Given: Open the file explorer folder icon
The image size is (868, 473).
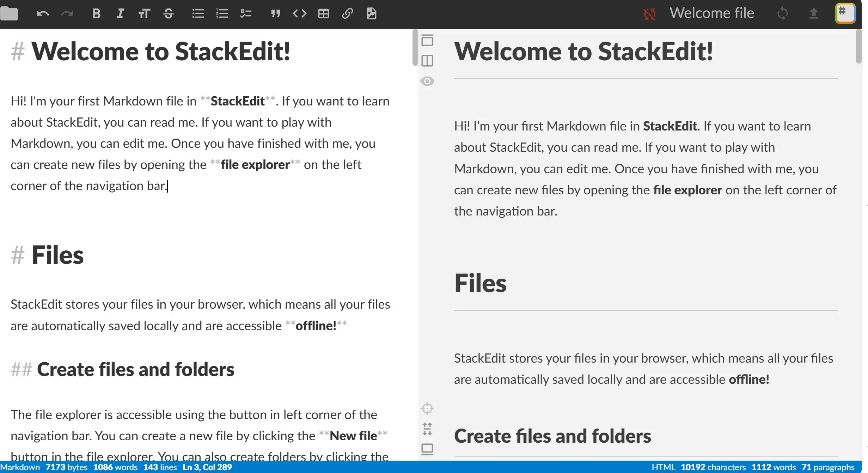Looking at the screenshot, I should 9,14.
